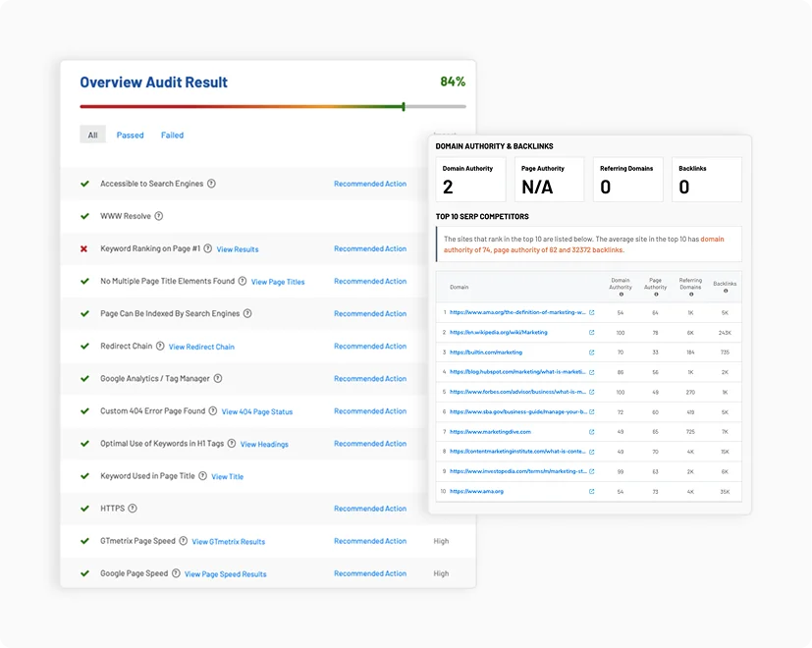The width and height of the screenshot is (812, 648).
Task: Select the All filter tab
Action: tap(92, 135)
